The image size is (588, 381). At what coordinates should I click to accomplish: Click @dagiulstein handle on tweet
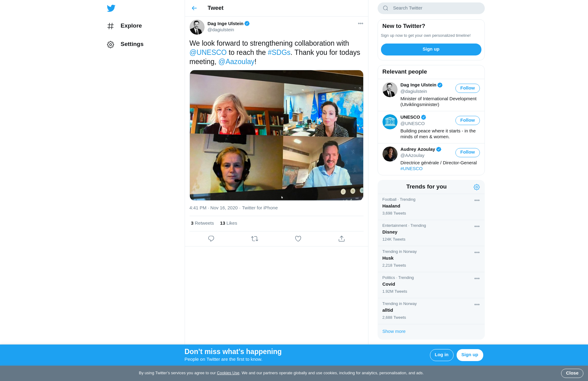[x=221, y=30]
